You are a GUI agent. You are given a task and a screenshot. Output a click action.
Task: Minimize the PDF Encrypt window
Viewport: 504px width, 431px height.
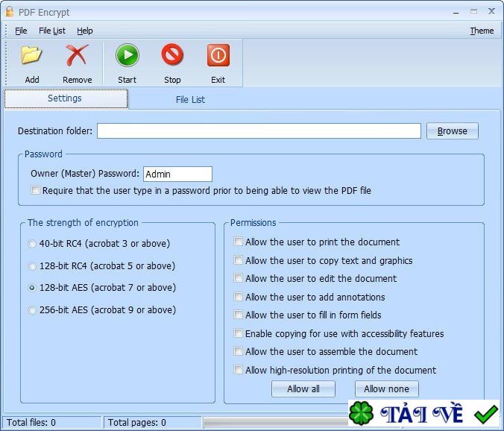456,13
